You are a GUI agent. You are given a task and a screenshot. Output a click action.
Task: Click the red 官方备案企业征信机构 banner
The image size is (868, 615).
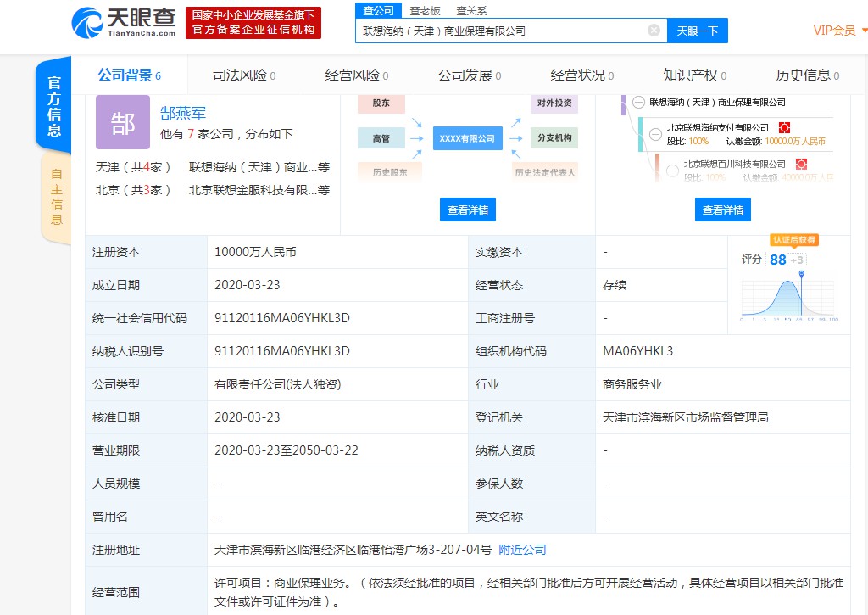[253, 23]
